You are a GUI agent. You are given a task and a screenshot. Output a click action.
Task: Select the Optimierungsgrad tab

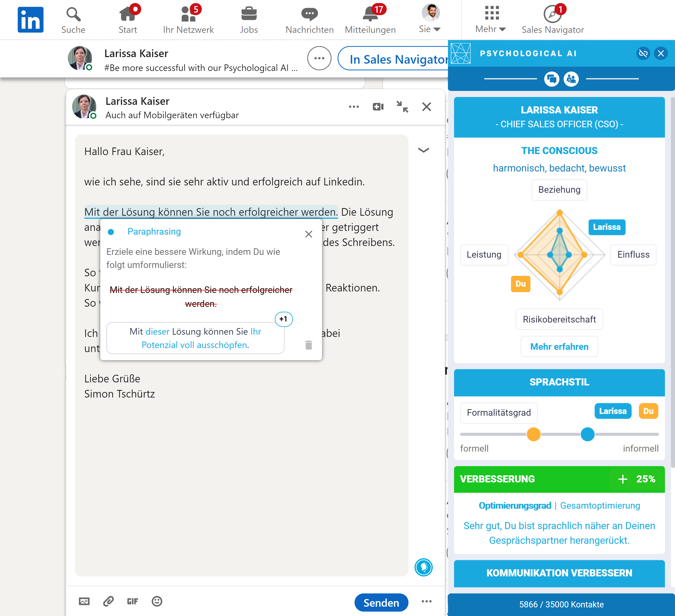coord(515,506)
